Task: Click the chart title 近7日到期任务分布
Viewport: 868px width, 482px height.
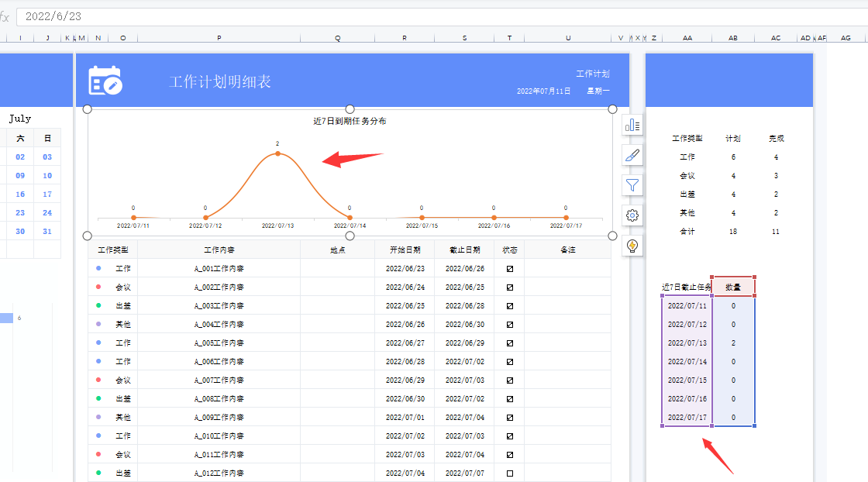Action: (350, 121)
